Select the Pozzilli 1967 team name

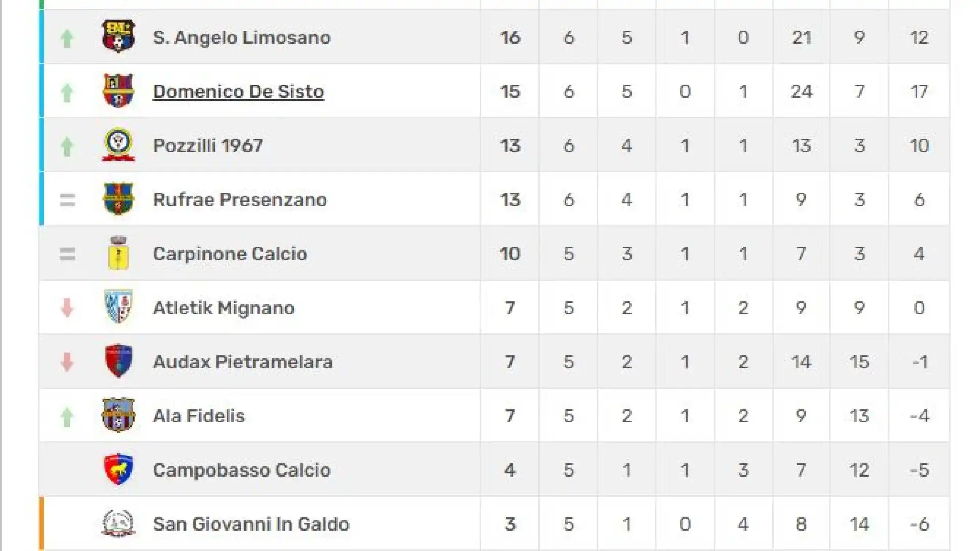point(208,145)
